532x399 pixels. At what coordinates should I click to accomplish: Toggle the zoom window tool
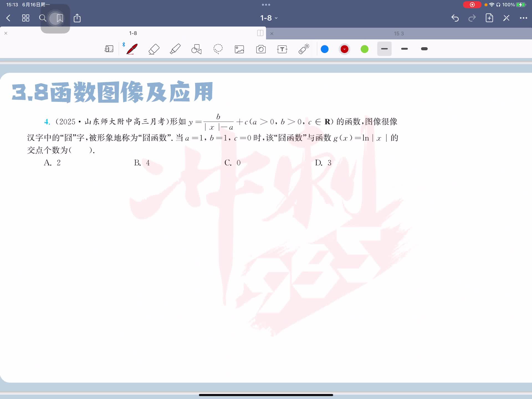109,49
